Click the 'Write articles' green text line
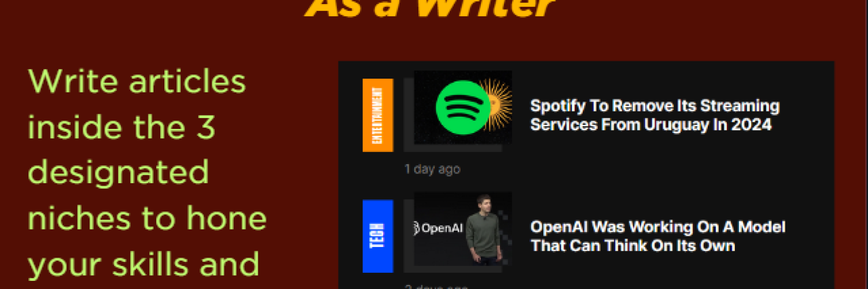This screenshot has width=868, height=289. [137, 82]
